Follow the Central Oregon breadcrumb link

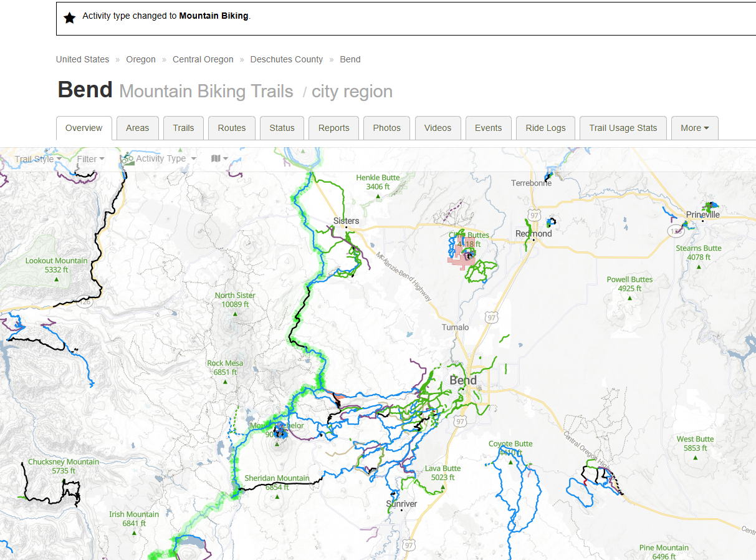click(203, 59)
